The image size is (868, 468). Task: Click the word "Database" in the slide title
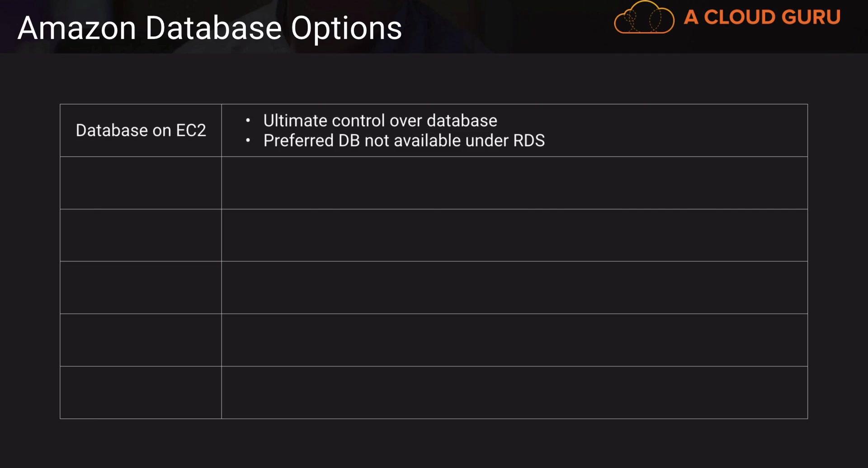[213, 28]
